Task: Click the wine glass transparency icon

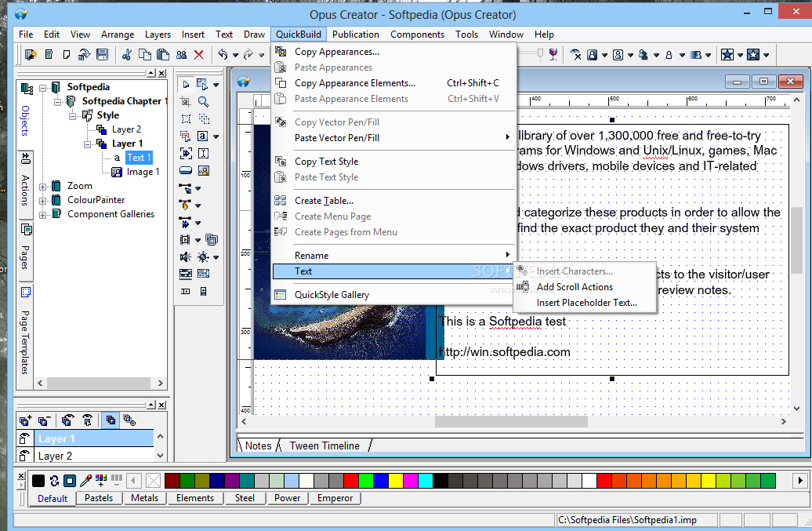Action: coord(553,54)
